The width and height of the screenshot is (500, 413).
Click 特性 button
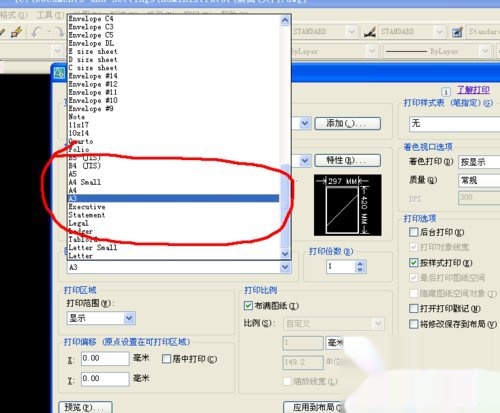coord(347,160)
